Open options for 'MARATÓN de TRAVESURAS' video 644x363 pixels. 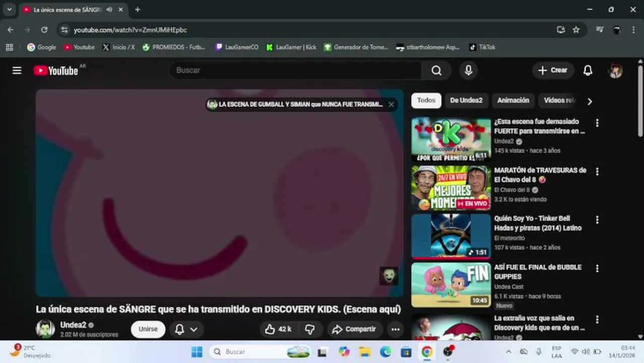click(597, 172)
